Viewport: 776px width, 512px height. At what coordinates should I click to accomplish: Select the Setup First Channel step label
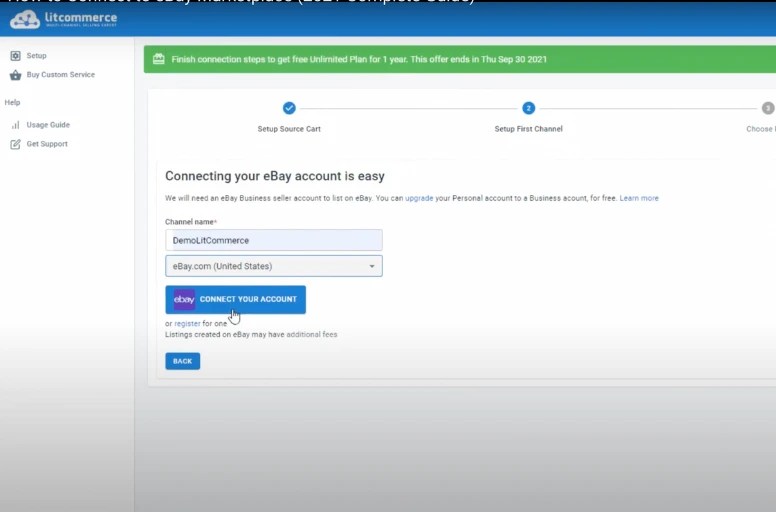pos(529,129)
